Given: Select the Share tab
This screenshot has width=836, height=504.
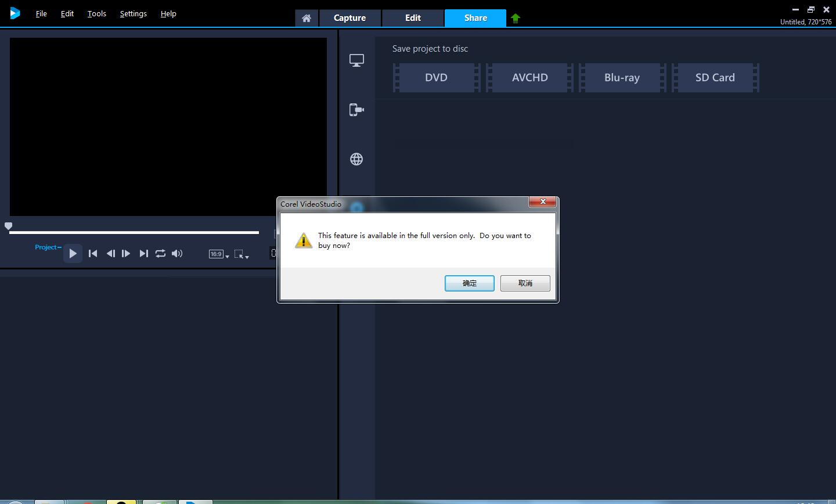Looking at the screenshot, I should coord(475,18).
